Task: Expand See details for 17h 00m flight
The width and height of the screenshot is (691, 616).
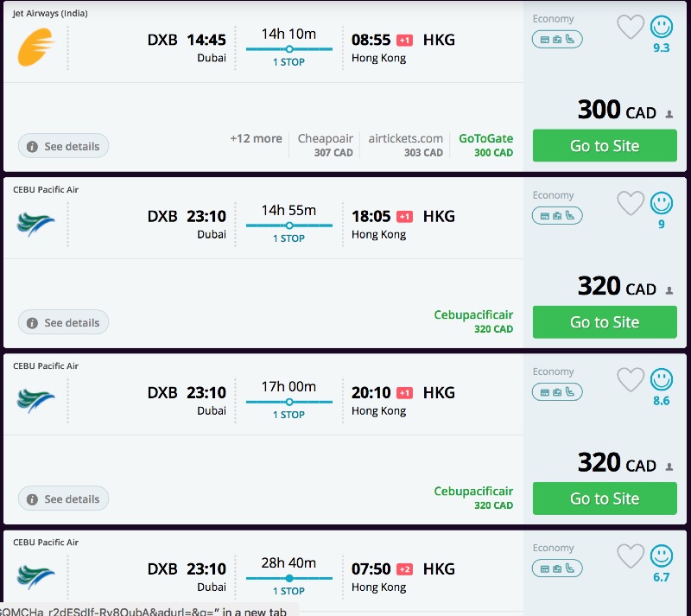Action: coord(63,499)
